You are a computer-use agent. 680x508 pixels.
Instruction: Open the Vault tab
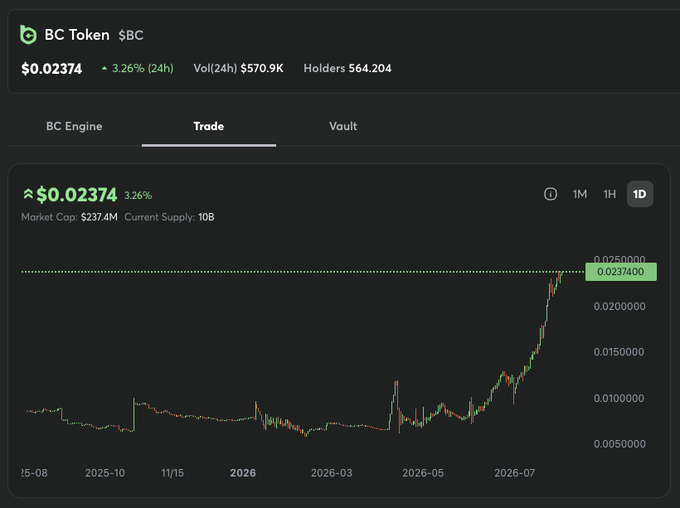tap(343, 126)
